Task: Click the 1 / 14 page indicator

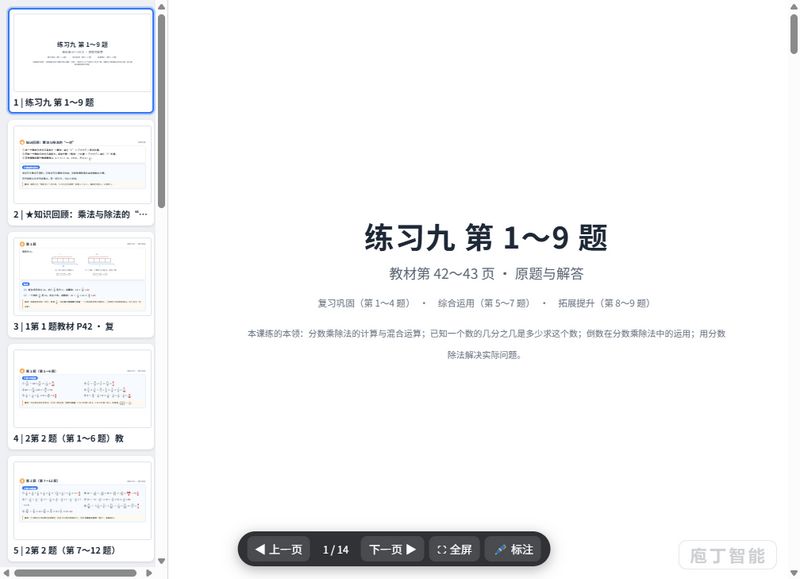Action: 335,550
